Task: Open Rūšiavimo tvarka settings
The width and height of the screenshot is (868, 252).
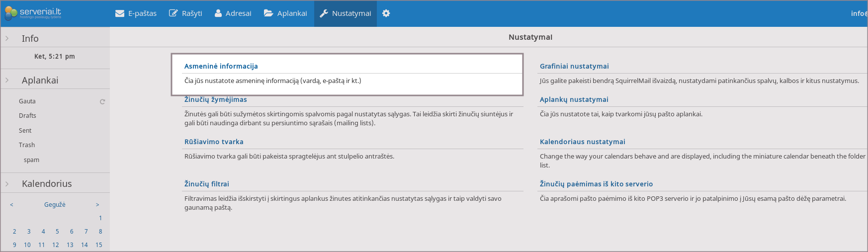Action: point(214,142)
